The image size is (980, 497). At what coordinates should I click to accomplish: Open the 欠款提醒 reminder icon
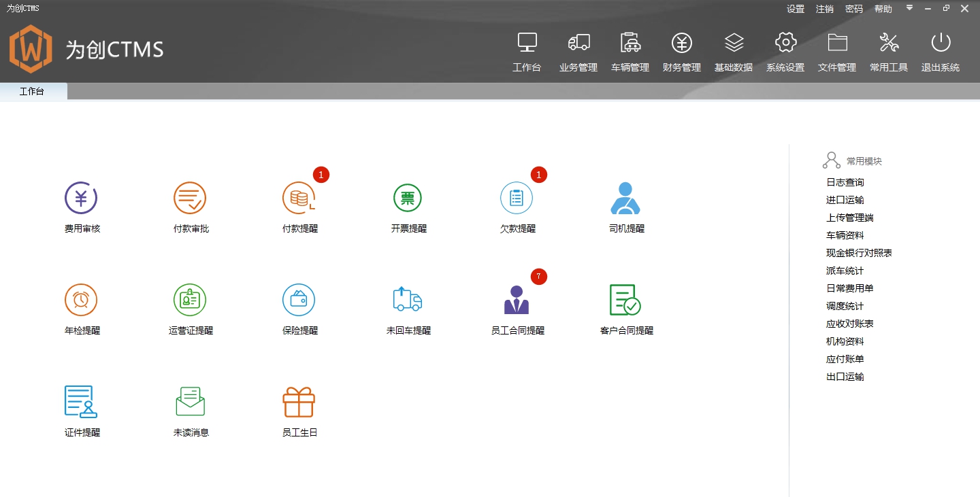(x=517, y=198)
